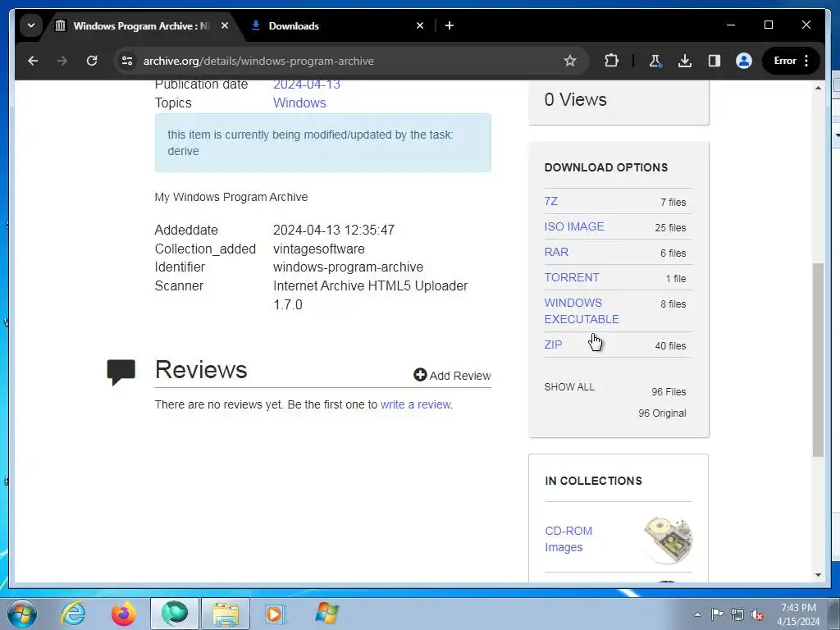
Task: Launch Firefox from the taskbar
Action: click(123, 614)
